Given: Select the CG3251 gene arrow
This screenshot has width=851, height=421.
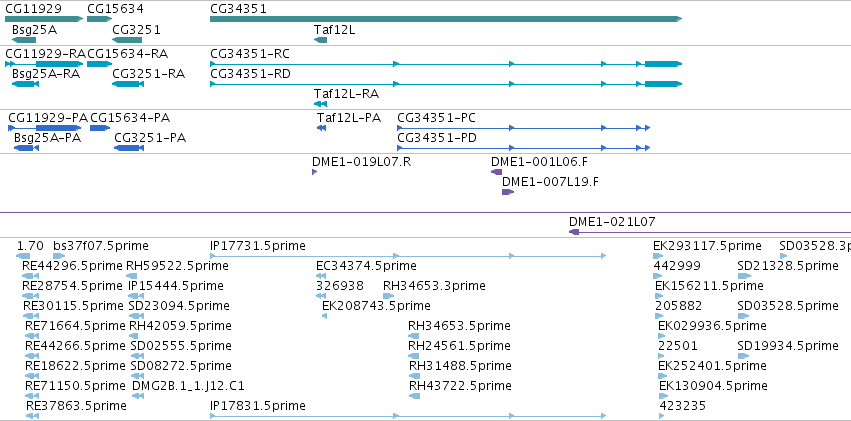Looking at the screenshot, I should [x=127, y=40].
